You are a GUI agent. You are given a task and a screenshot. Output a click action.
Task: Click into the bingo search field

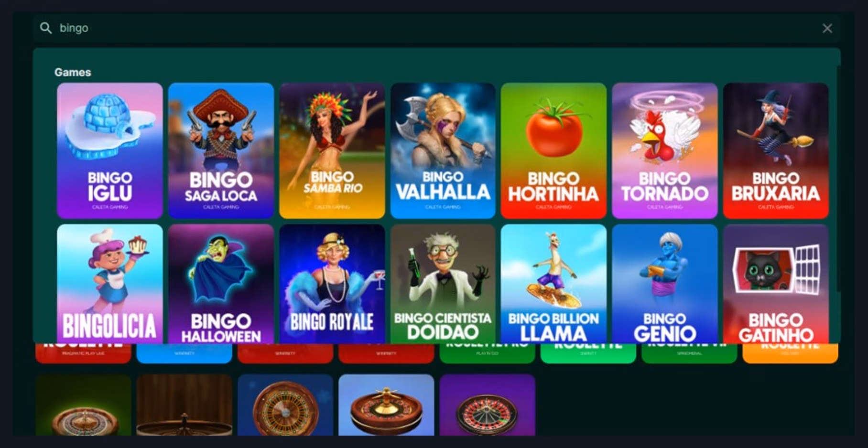tap(434, 28)
